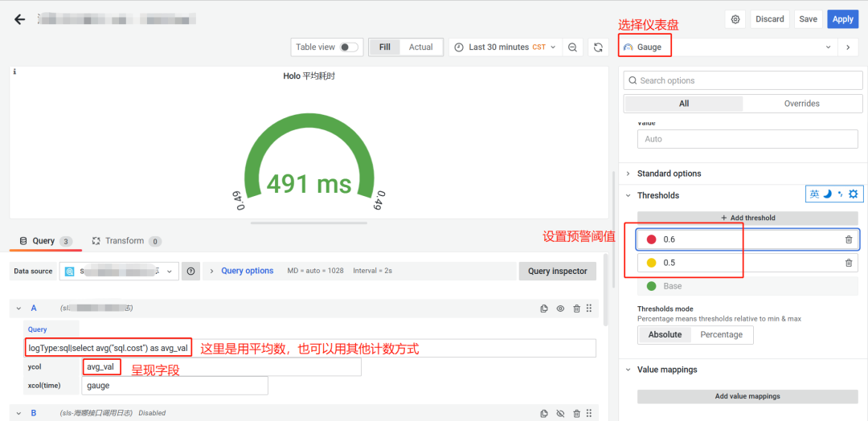Open yellow color swatch of 0.5 threshold
Viewport: 868px width, 421px height.
[652, 263]
